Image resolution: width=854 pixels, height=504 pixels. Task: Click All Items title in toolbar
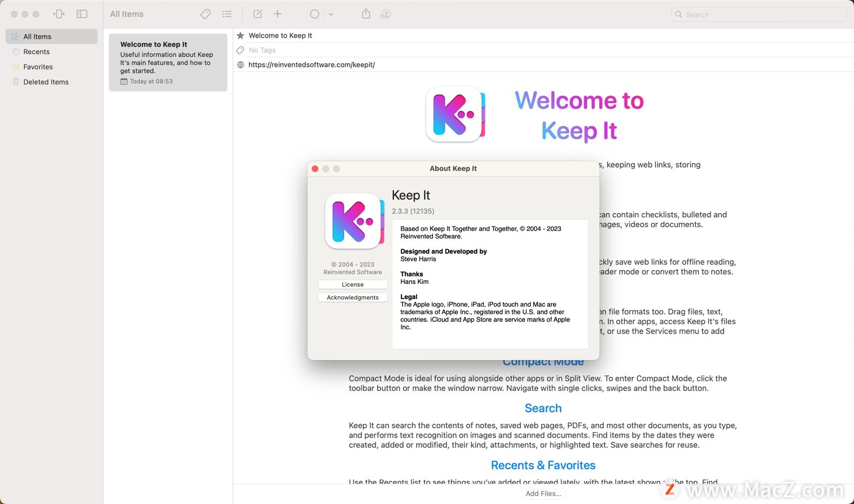pyautogui.click(x=127, y=14)
